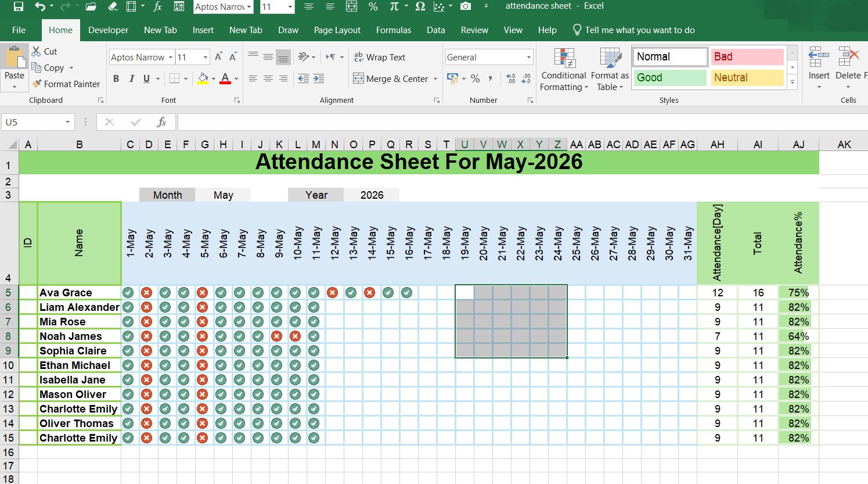Click the Format Painter brush
The width and height of the screenshot is (868, 484).
37,84
